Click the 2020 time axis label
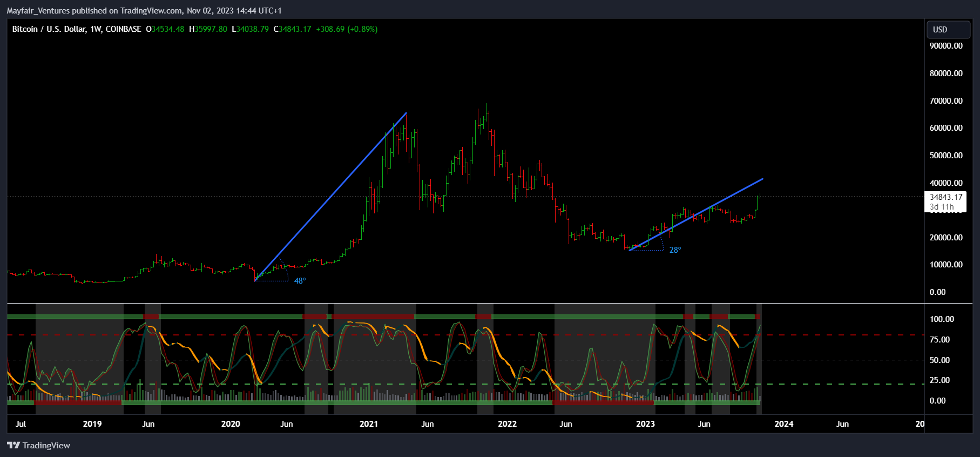Image resolution: width=980 pixels, height=457 pixels. click(x=231, y=424)
